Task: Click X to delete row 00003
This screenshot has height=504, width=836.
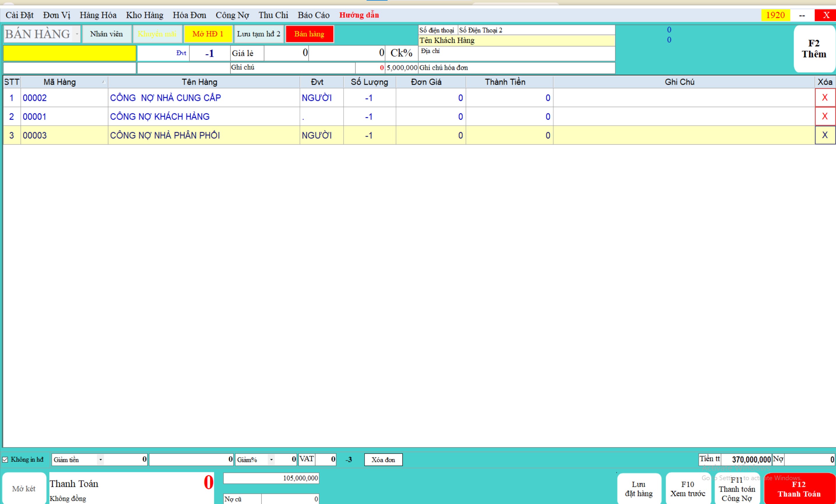Action: pos(824,135)
